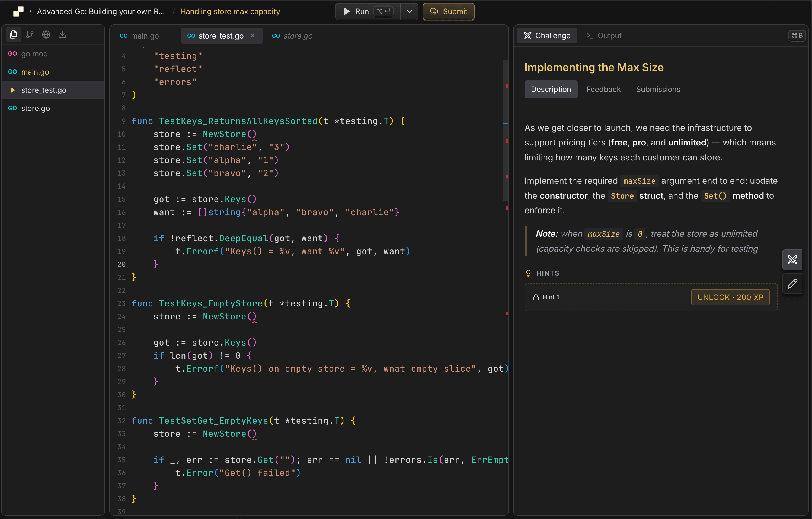Click the terminal icon on Output tab
This screenshot has height=519, width=812.
(x=590, y=36)
